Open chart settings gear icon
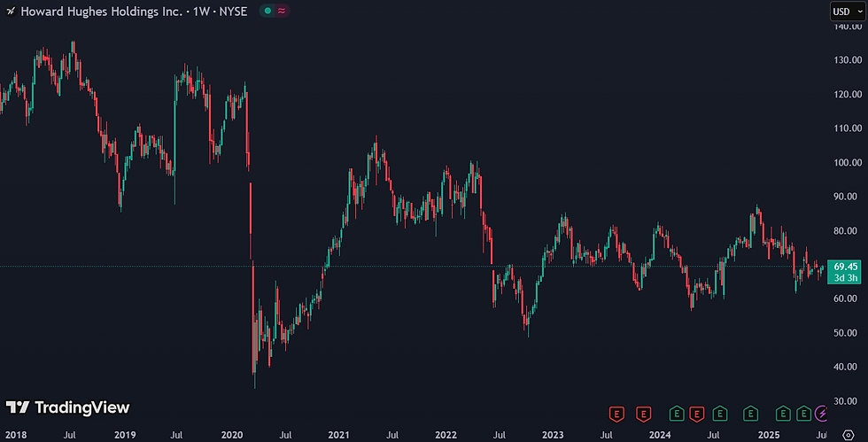This screenshot has height=442, width=868. point(849,434)
